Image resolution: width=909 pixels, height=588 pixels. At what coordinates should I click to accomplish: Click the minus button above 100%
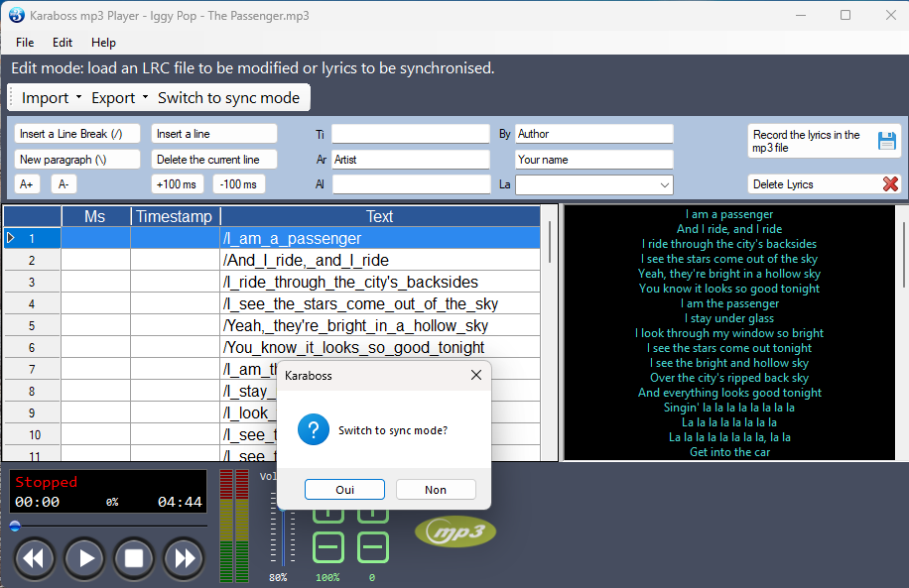pyautogui.click(x=328, y=546)
